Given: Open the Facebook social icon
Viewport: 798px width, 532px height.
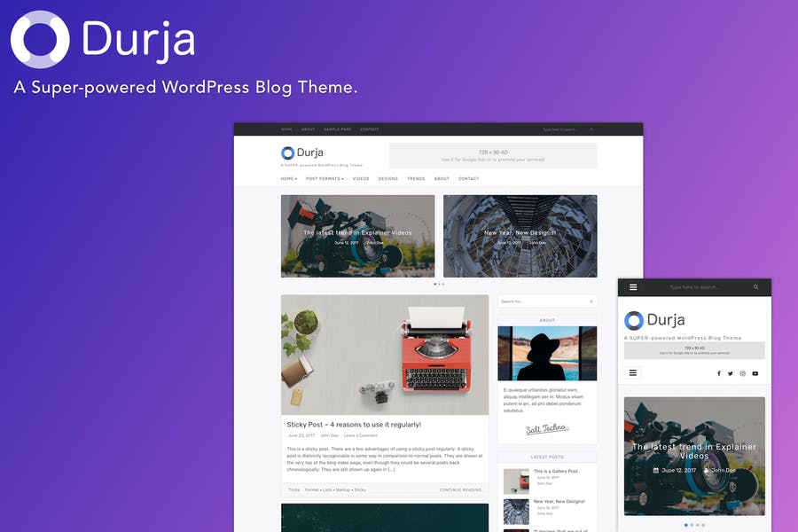Looking at the screenshot, I should [719, 373].
